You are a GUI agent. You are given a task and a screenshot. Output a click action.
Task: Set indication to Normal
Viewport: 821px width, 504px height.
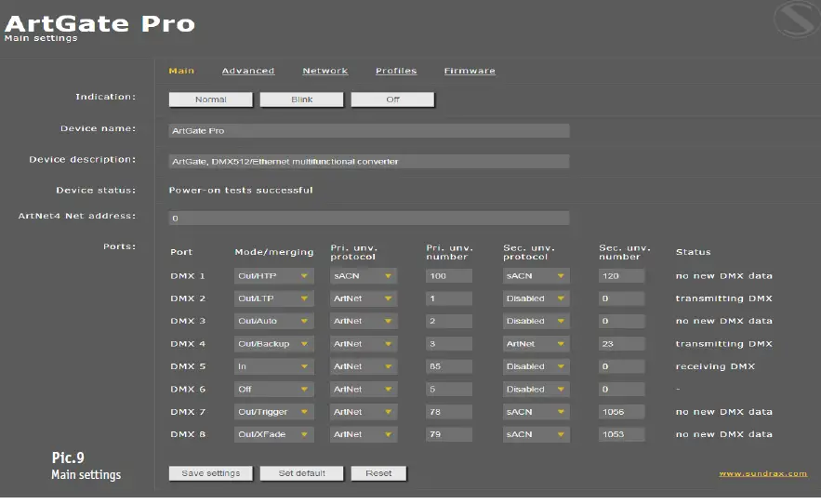click(x=210, y=99)
